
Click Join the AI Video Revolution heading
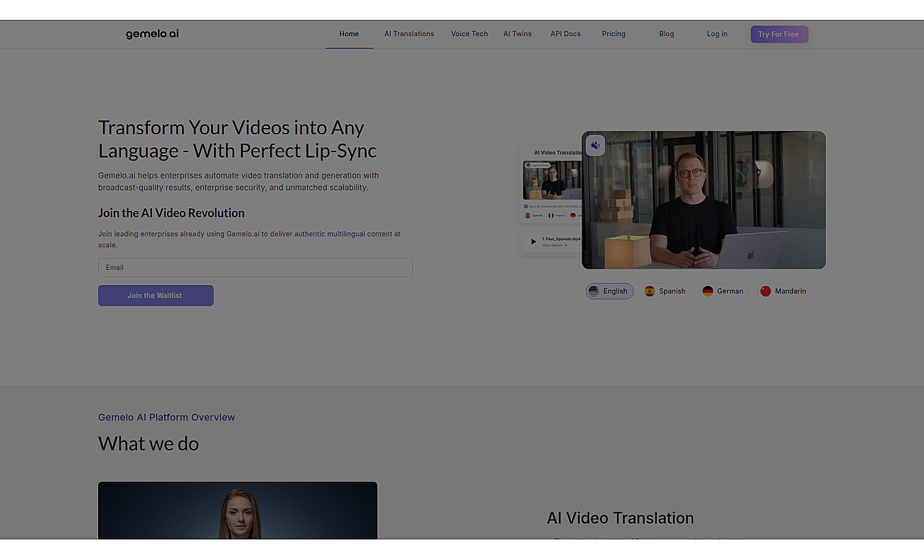[171, 213]
